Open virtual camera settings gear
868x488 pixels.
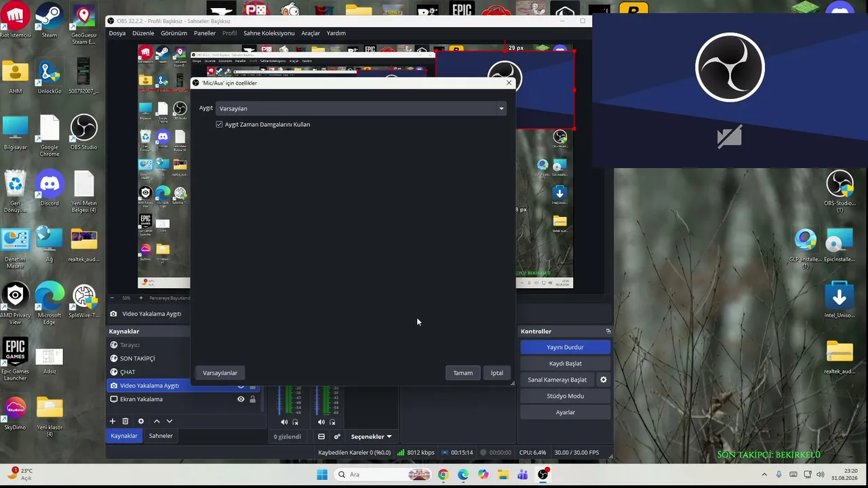[604, 380]
